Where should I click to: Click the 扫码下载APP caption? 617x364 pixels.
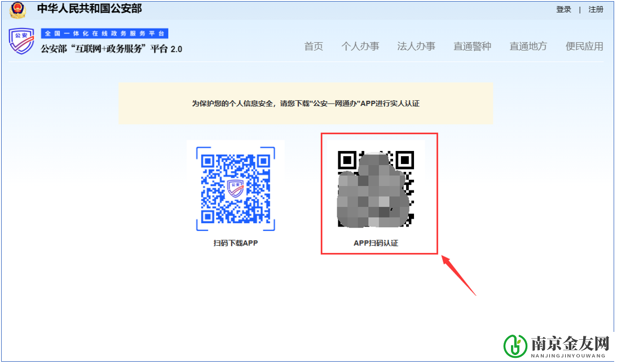pyautogui.click(x=236, y=243)
